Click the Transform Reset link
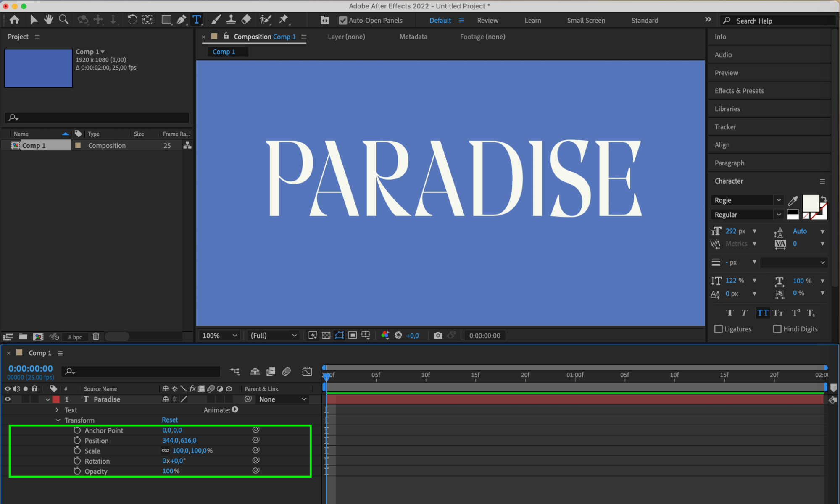The image size is (840, 504). pos(170,420)
